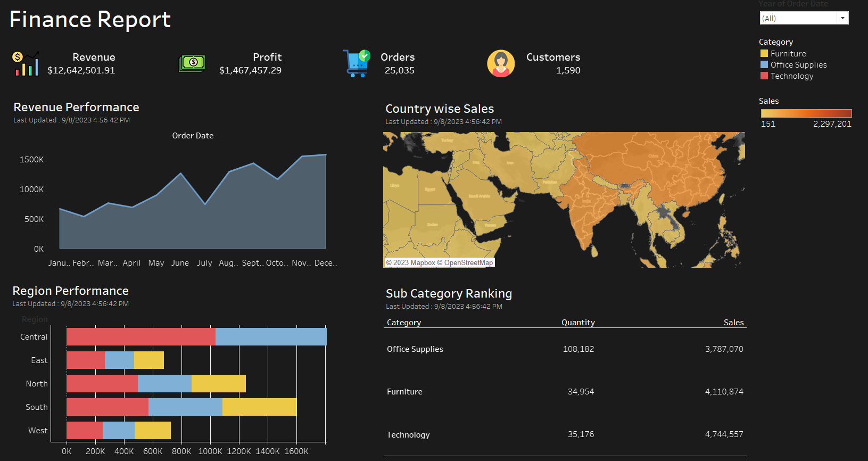Click the Profit value $1,467,457.29
Screen dimensions: 868x461
click(x=250, y=70)
